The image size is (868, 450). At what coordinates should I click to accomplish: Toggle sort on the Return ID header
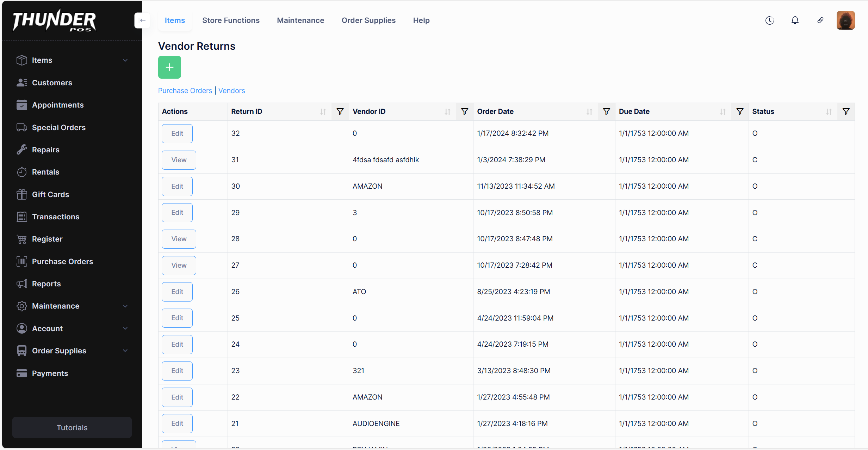pos(323,111)
